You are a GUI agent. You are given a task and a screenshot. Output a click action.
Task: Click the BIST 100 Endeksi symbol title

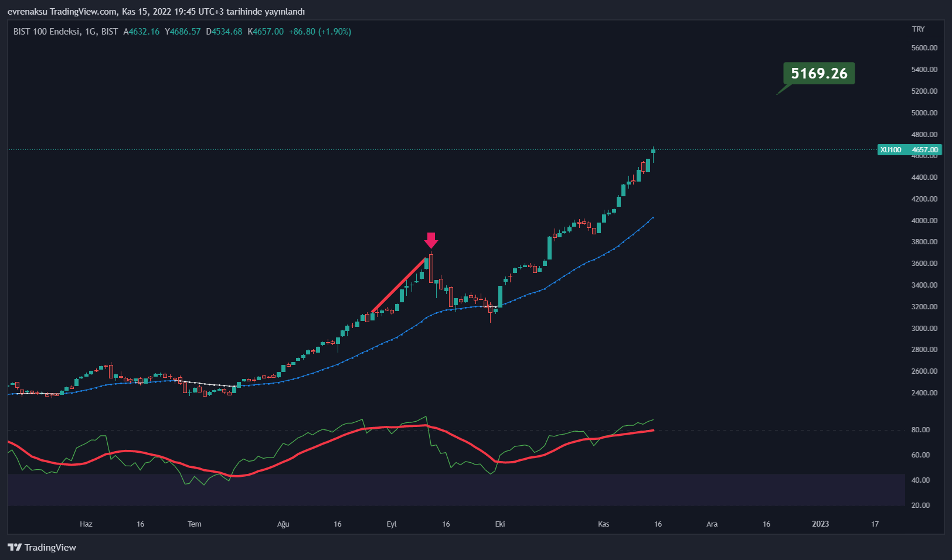coord(47,32)
